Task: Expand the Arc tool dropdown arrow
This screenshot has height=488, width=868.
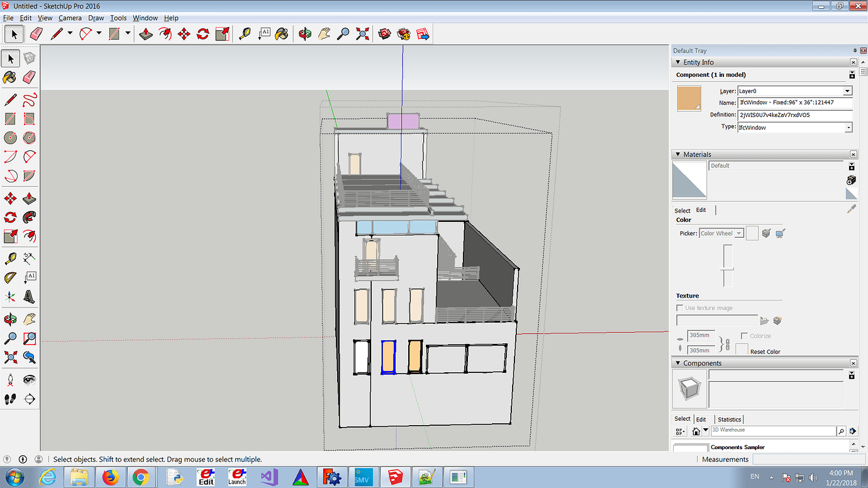Action: [99, 33]
